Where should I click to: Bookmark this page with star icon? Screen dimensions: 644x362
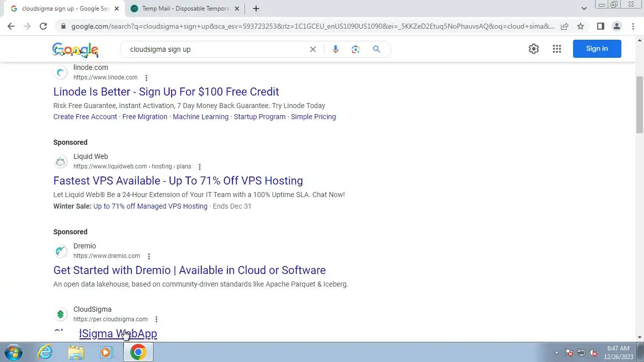[x=581, y=26]
